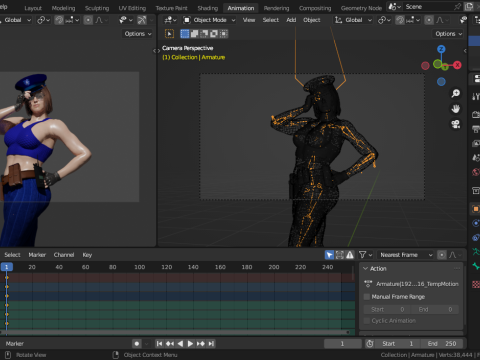This screenshot has height=360, width=480.
Task: Toggle camera view with the camera icon
Action: pos(456,124)
